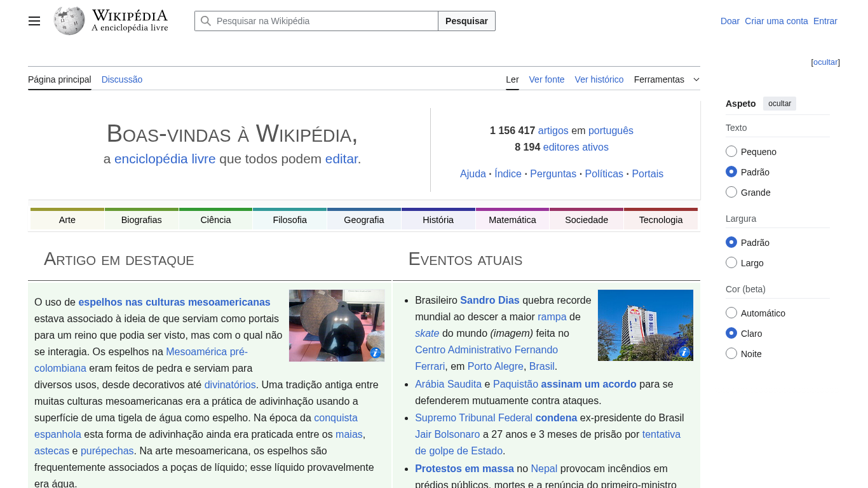Click the magnifier icon in search box
This screenshot has width=868, height=488.
coord(206,21)
